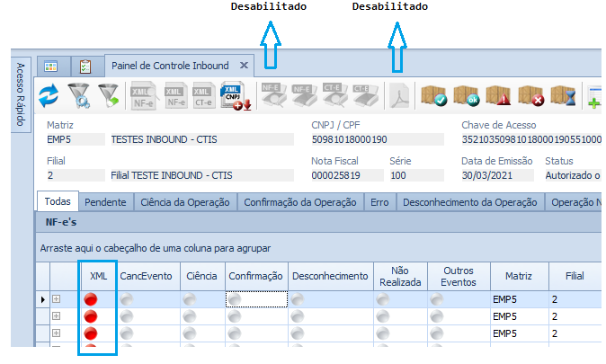Switch to the Pendente tab
This screenshot has width=606, height=364.
[105, 202]
